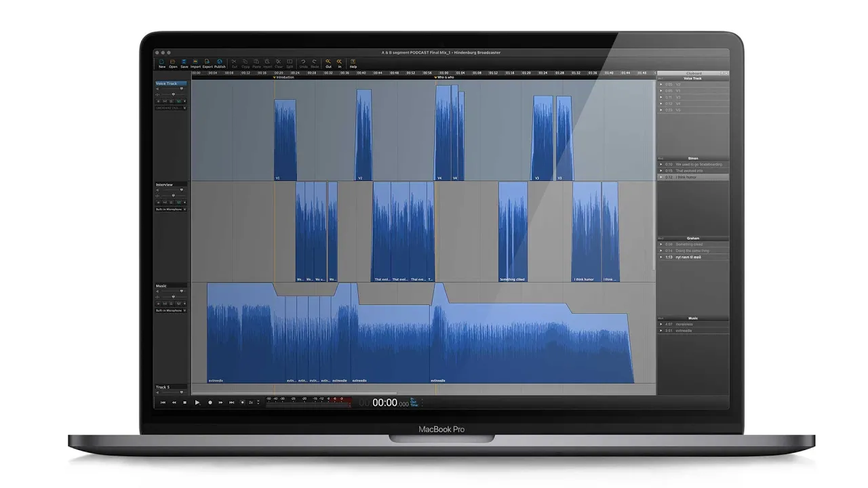Open the Music Built-in Microphone dropdown
Screen dimensions: 868x488
click(x=171, y=310)
